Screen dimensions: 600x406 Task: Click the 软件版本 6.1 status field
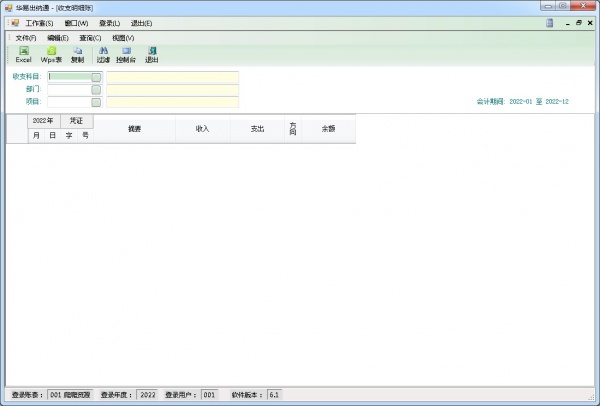274,395
